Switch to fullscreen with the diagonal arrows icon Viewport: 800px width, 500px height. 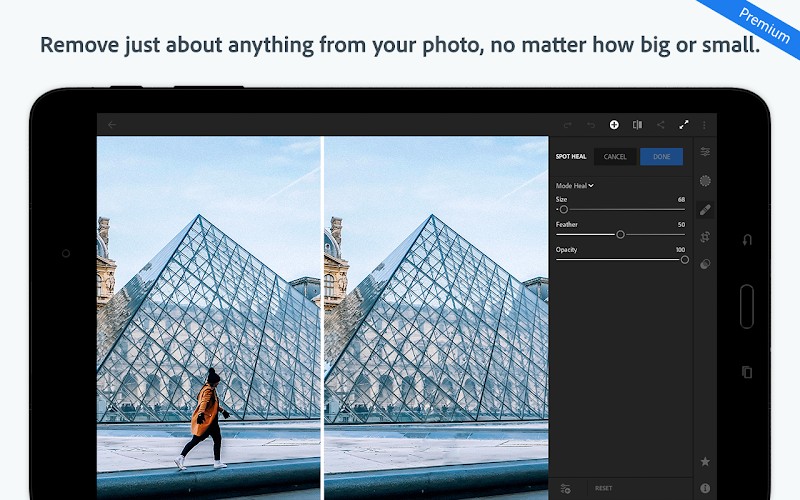click(x=684, y=125)
